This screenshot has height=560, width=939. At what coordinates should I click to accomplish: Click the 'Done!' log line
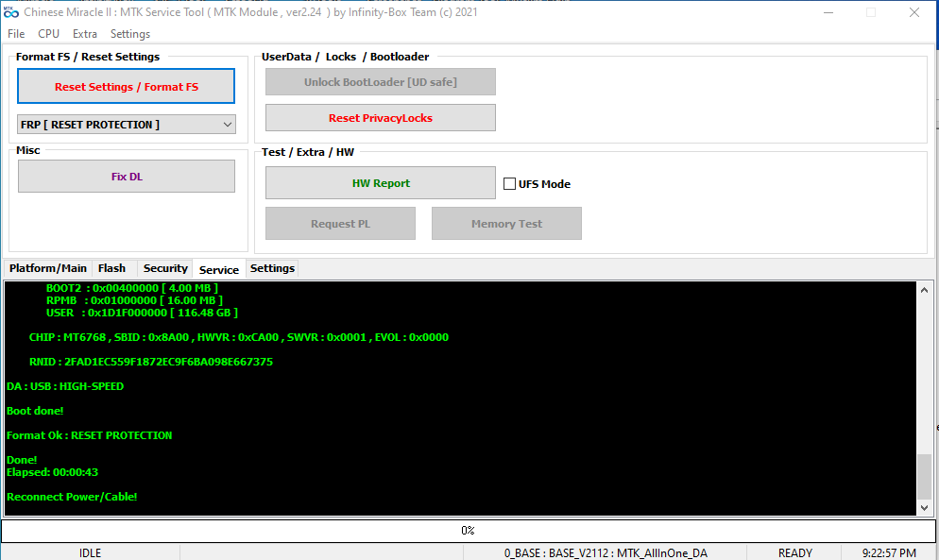[x=22, y=460]
